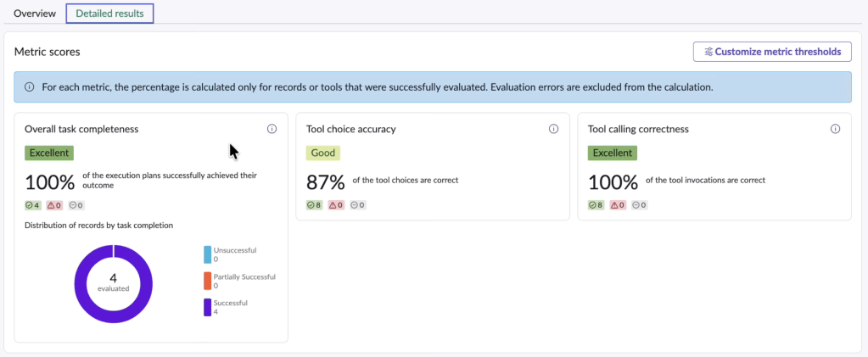Click passed count 8 under Tool calling correctness
868x357 pixels.
click(x=596, y=205)
